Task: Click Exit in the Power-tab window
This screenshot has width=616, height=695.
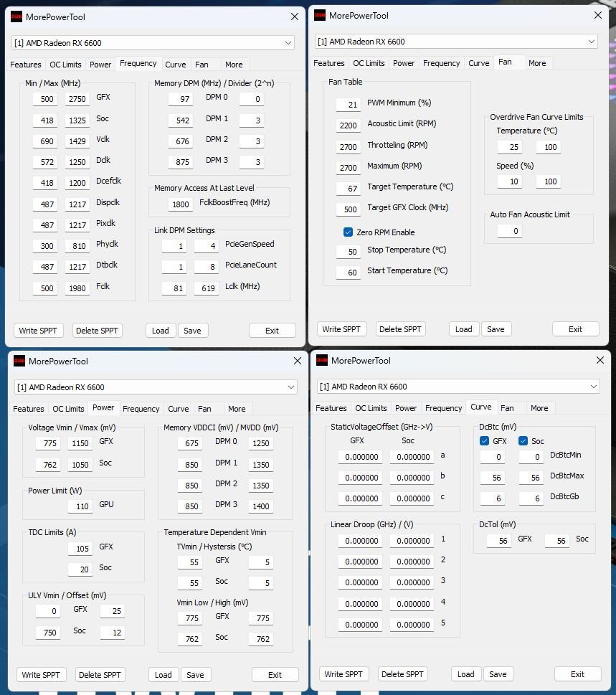Action: [x=275, y=675]
